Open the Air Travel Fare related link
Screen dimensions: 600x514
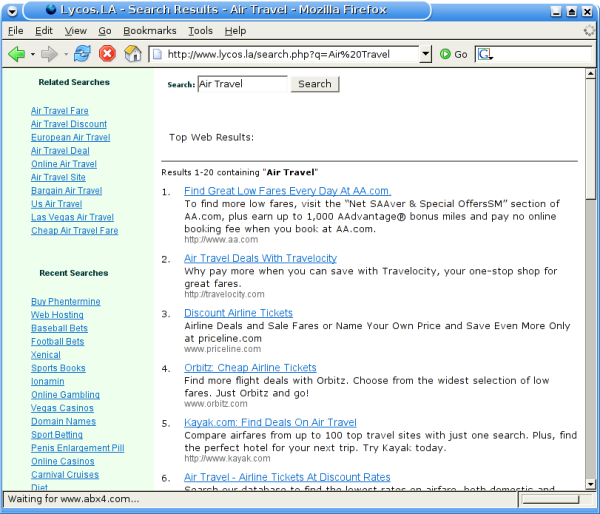[x=60, y=111]
